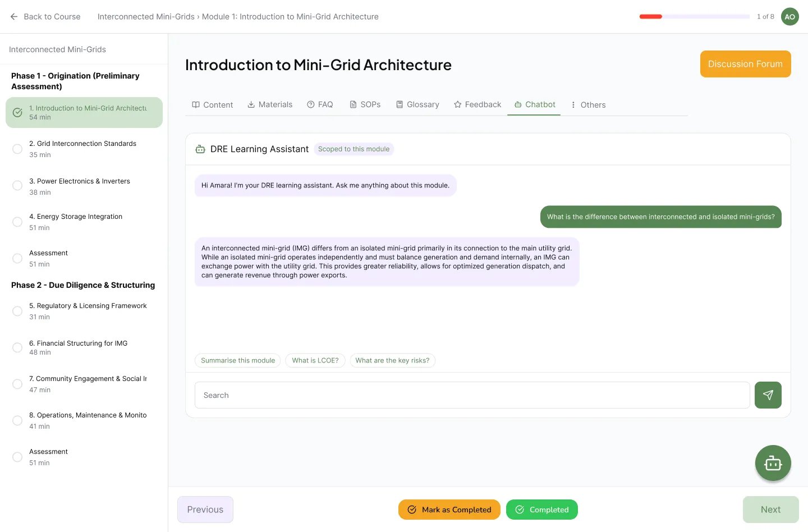
Task: Click the robot icon on Chatbot tab
Action: 518,104
